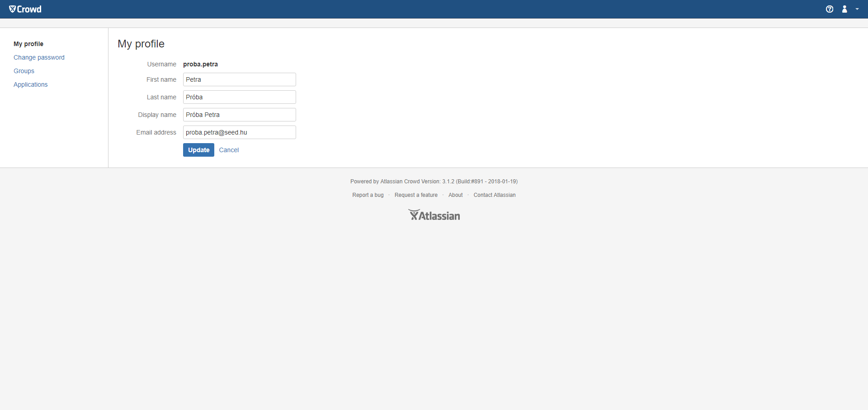Viewport: 868px width, 410px height.
Task: Select the Email address input
Action: [x=239, y=132]
